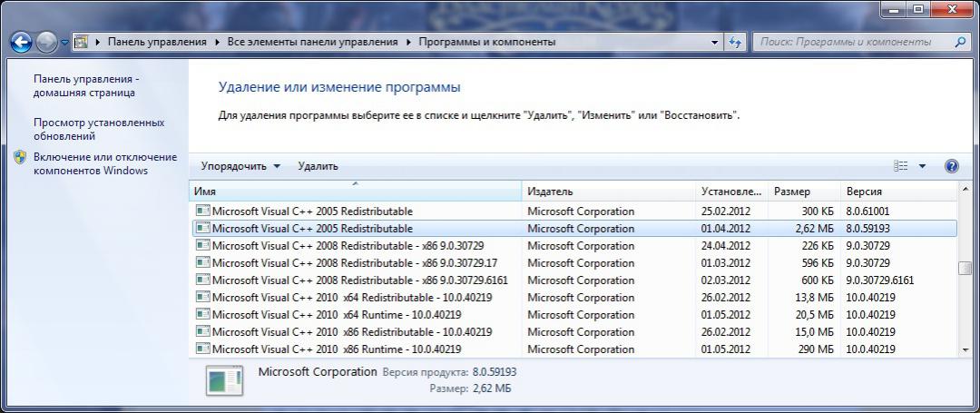Open the help question mark icon
980x413 pixels.
(x=952, y=166)
